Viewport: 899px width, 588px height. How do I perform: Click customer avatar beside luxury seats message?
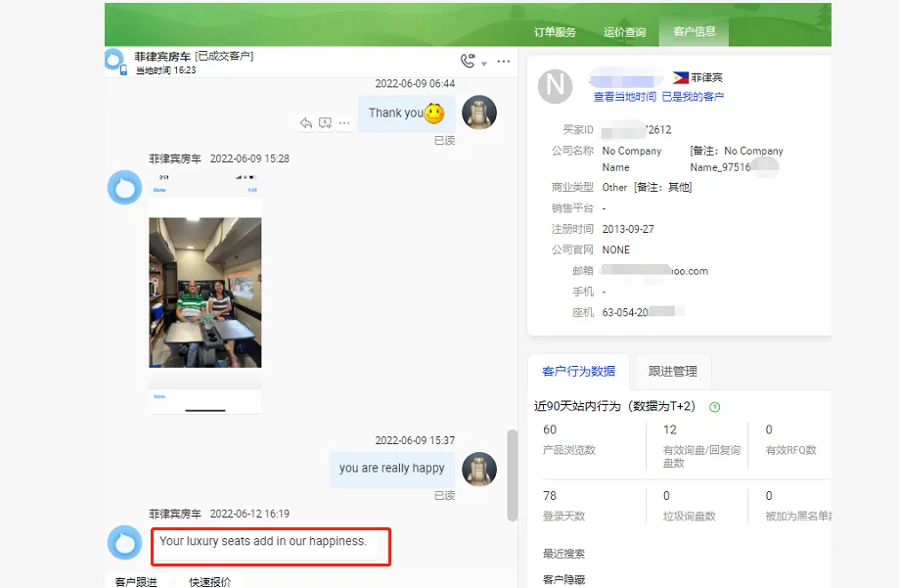(124, 542)
